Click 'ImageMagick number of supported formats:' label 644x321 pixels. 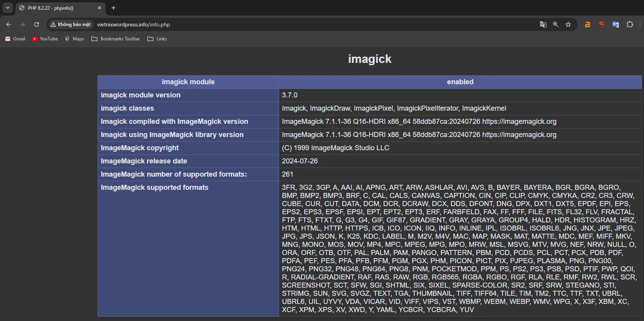click(174, 174)
